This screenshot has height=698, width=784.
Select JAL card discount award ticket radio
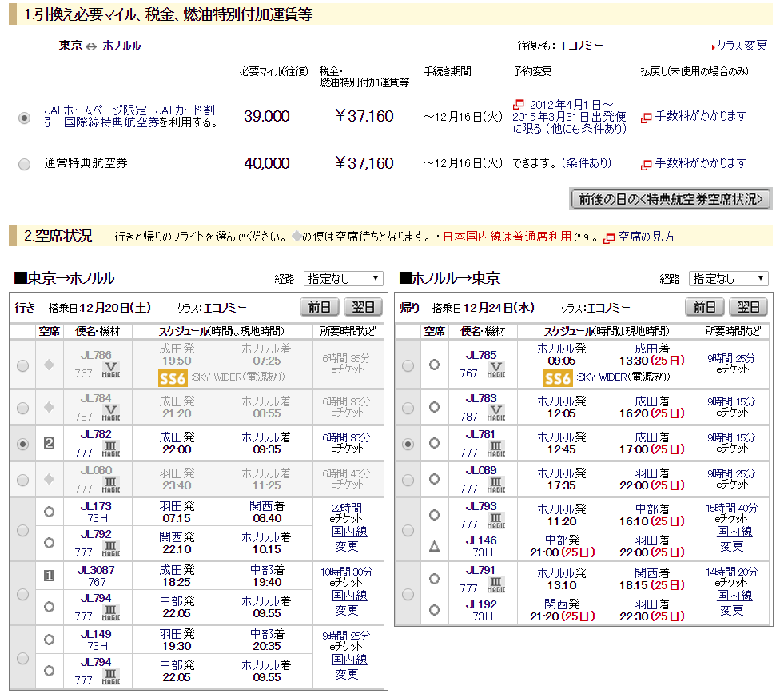point(24,118)
